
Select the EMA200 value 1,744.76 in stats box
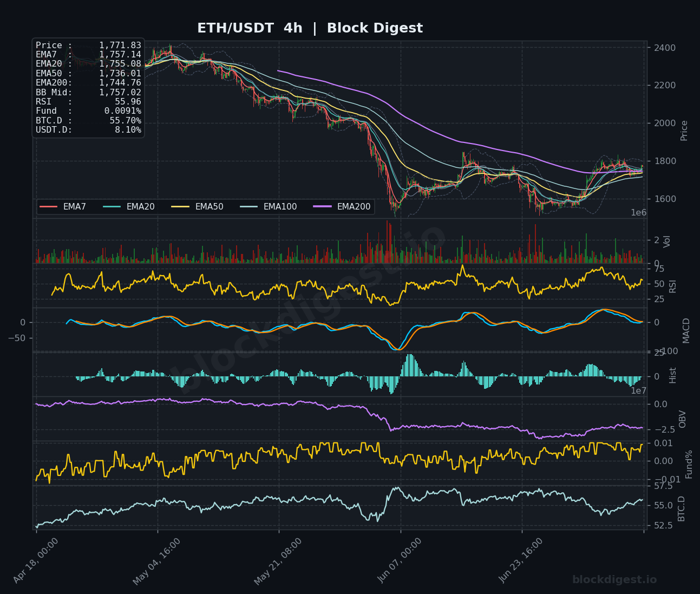click(120, 83)
